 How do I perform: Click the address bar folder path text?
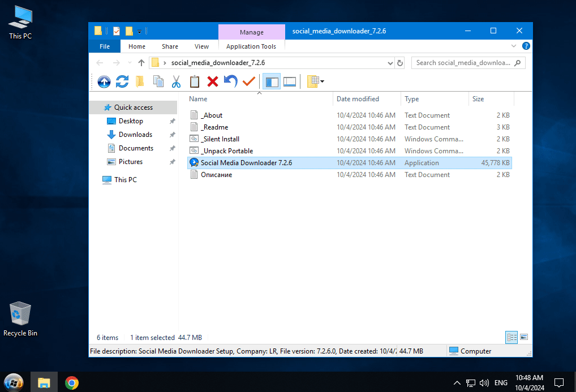(218, 63)
